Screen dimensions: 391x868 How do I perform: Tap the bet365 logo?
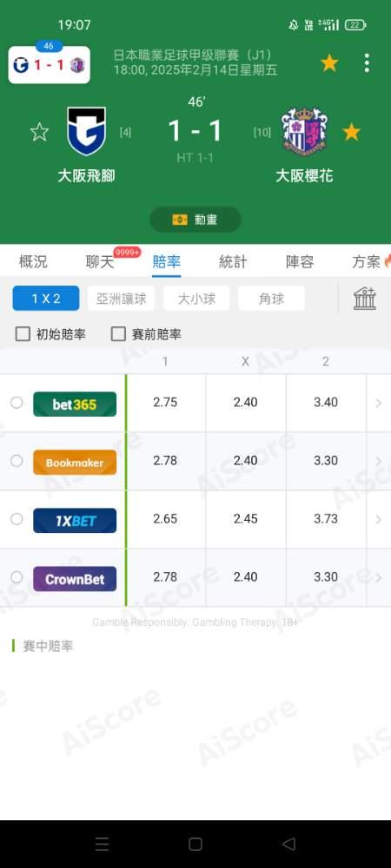[75, 404]
